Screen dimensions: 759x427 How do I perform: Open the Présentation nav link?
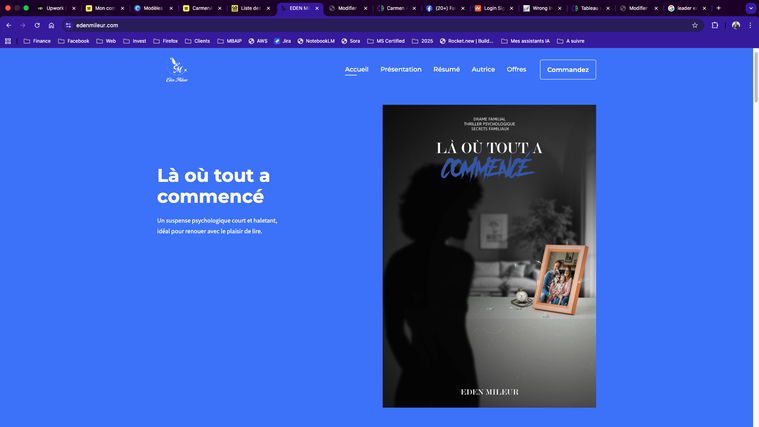401,69
